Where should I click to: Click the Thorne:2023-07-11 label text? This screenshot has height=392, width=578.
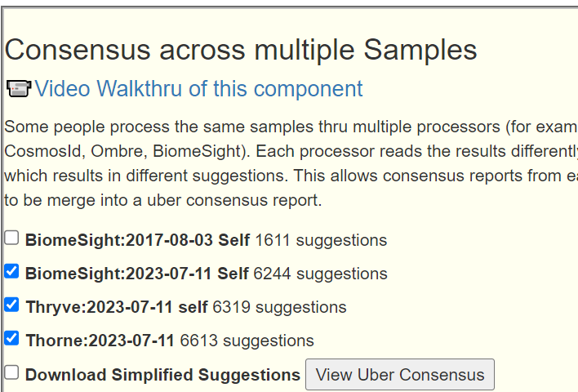[100, 341]
